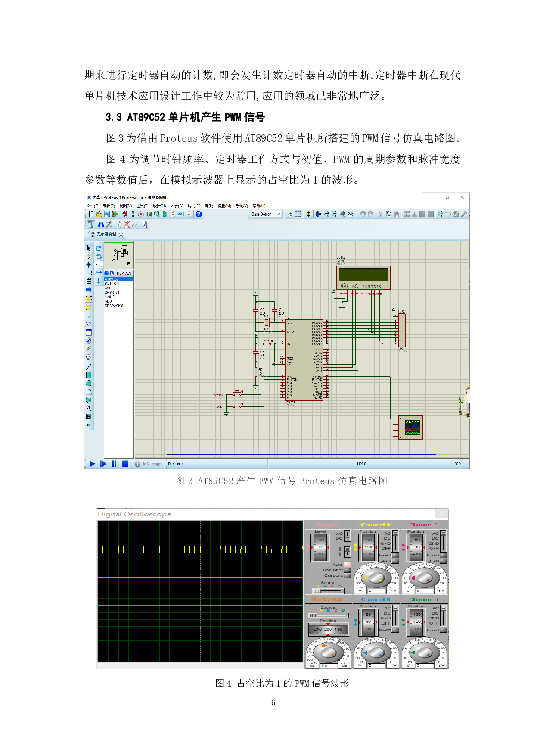Select the Component mode tool in sidebar
This screenshot has width=534, height=756.
point(89,256)
